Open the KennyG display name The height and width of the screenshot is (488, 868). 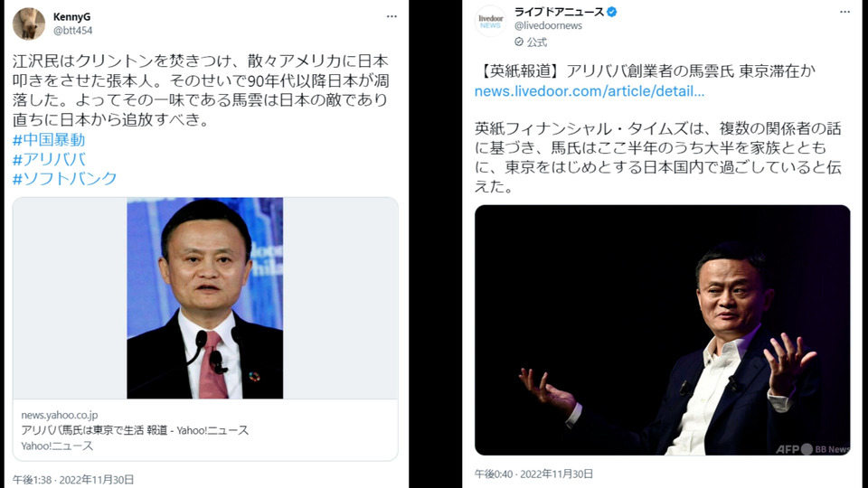pos(72,17)
